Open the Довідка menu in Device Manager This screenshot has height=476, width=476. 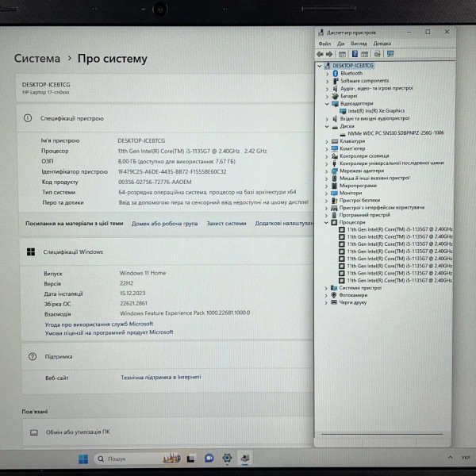(382, 44)
